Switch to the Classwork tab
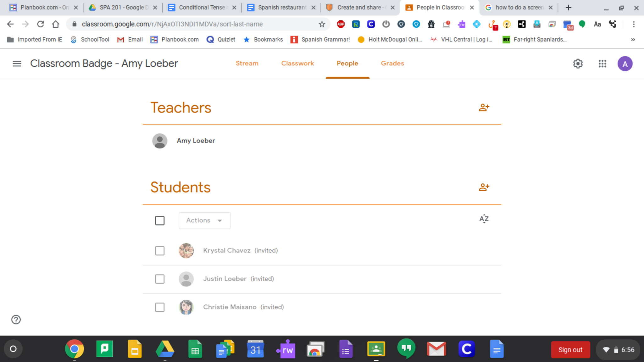The width and height of the screenshot is (644, 362). coord(297,64)
